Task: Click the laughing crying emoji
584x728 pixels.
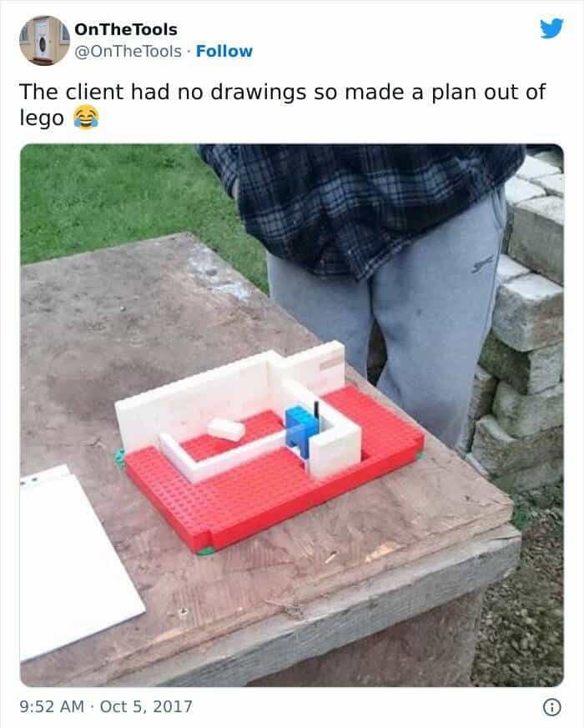Action: [86, 117]
